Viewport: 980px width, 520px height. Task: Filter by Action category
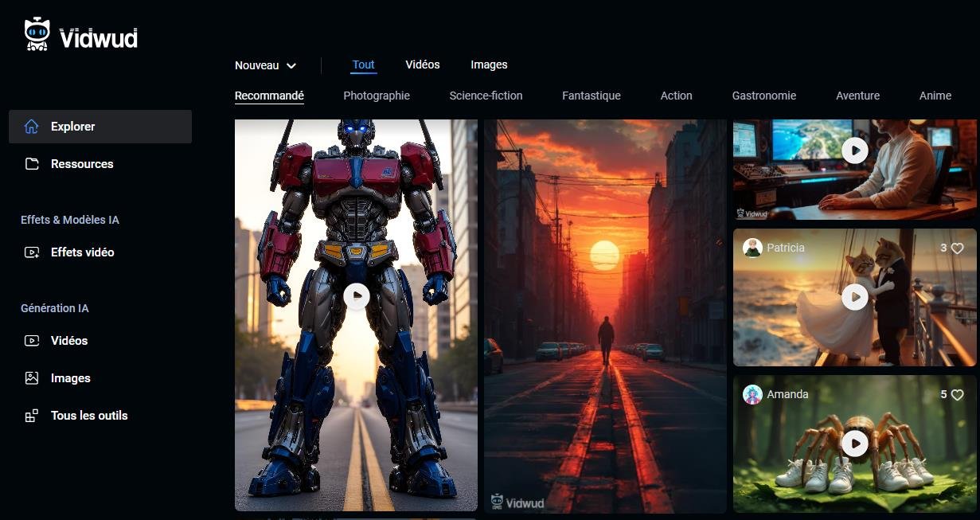coord(677,96)
